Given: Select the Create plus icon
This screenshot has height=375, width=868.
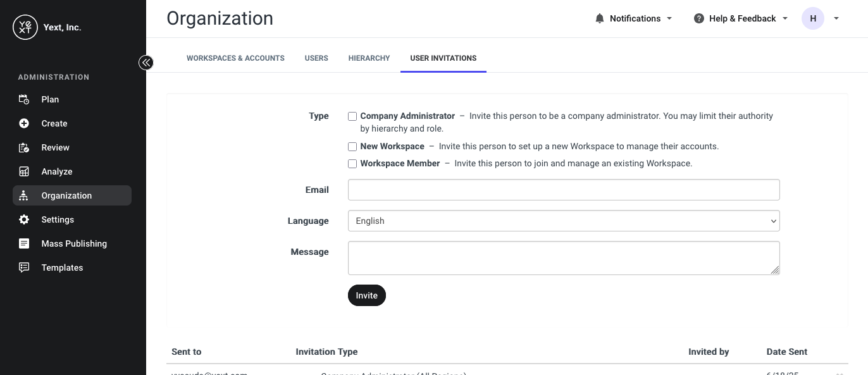Looking at the screenshot, I should 24,123.
